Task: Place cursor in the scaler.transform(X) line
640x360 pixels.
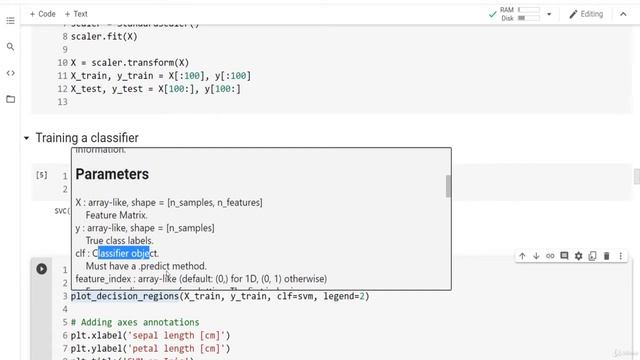Action: tap(130, 62)
